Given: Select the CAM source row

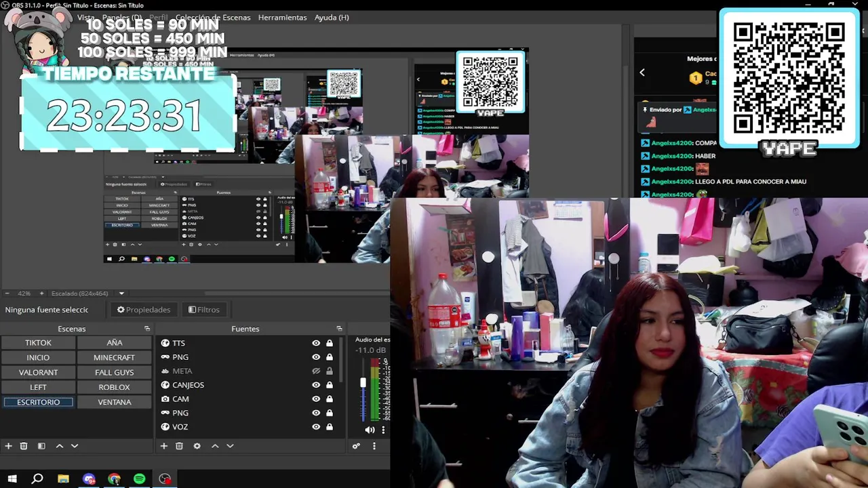Looking at the screenshot, I should pos(247,399).
